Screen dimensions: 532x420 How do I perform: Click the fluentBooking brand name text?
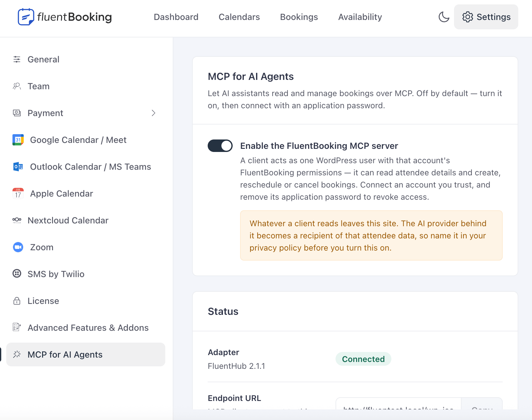(75, 17)
